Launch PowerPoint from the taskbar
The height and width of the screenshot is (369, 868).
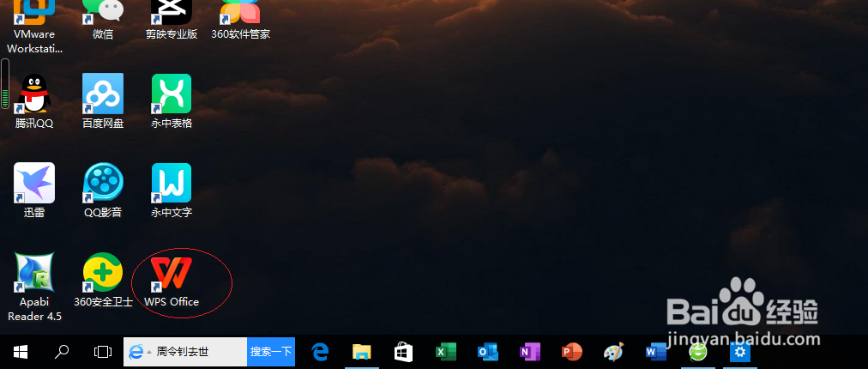pos(572,351)
